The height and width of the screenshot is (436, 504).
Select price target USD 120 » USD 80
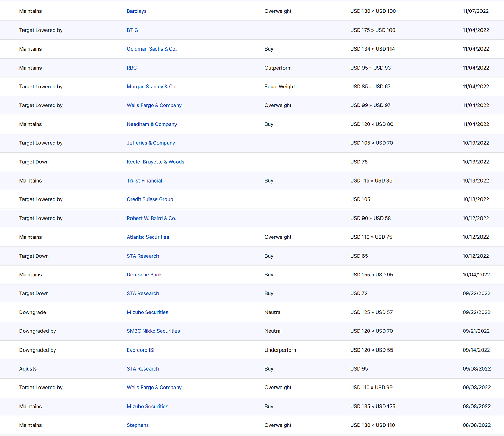coord(372,124)
